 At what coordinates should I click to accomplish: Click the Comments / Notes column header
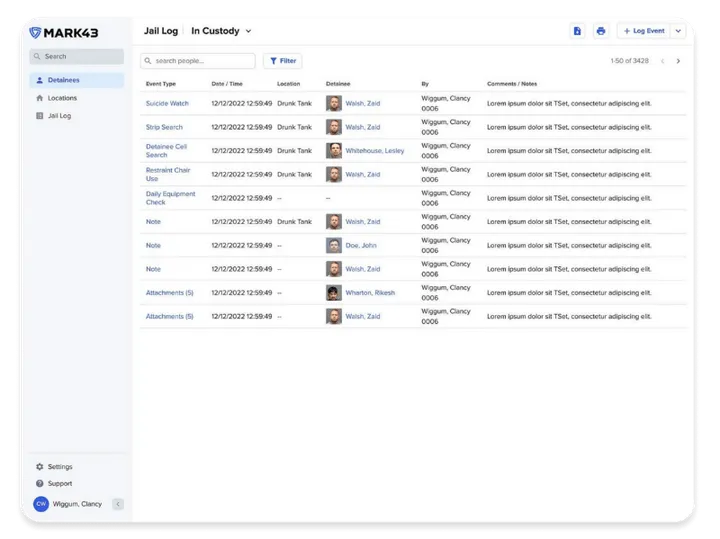click(512, 84)
